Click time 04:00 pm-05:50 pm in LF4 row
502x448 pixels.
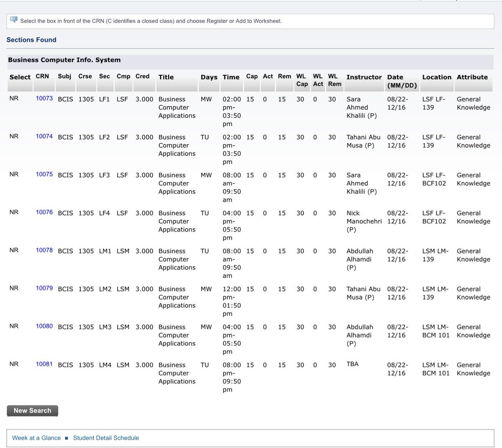coord(232,225)
